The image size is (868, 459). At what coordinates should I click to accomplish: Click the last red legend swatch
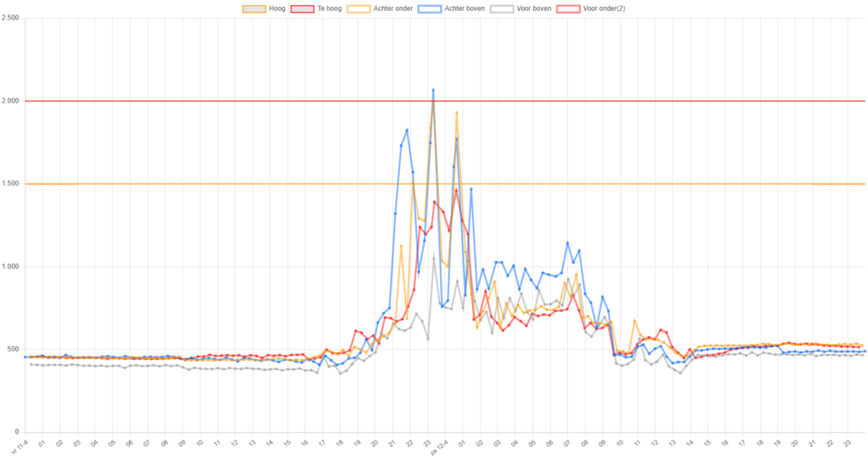pyautogui.click(x=568, y=8)
